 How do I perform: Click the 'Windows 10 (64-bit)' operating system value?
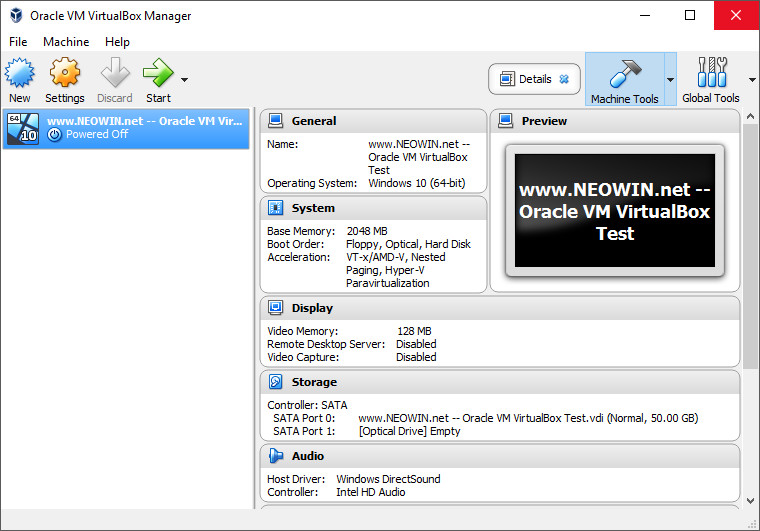click(x=417, y=183)
